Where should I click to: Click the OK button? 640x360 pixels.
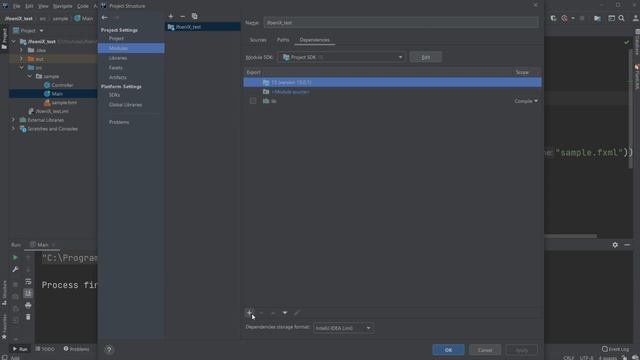click(x=448, y=350)
